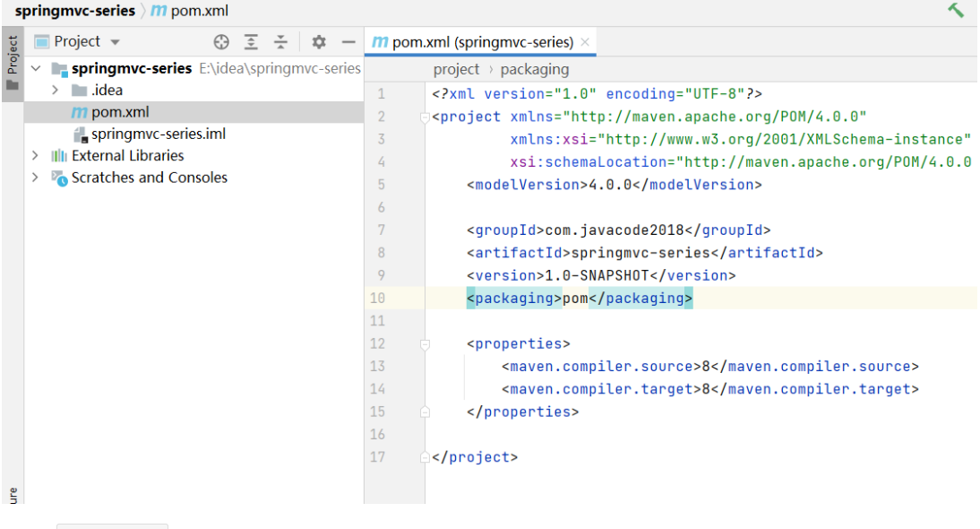Expand Scratches and Consoles node

[x=35, y=178]
